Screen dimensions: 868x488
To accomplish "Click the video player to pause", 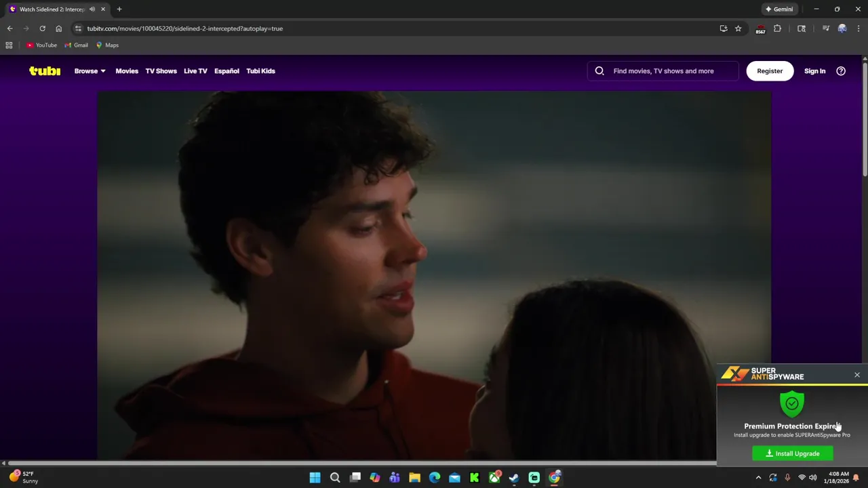I will click(x=434, y=275).
